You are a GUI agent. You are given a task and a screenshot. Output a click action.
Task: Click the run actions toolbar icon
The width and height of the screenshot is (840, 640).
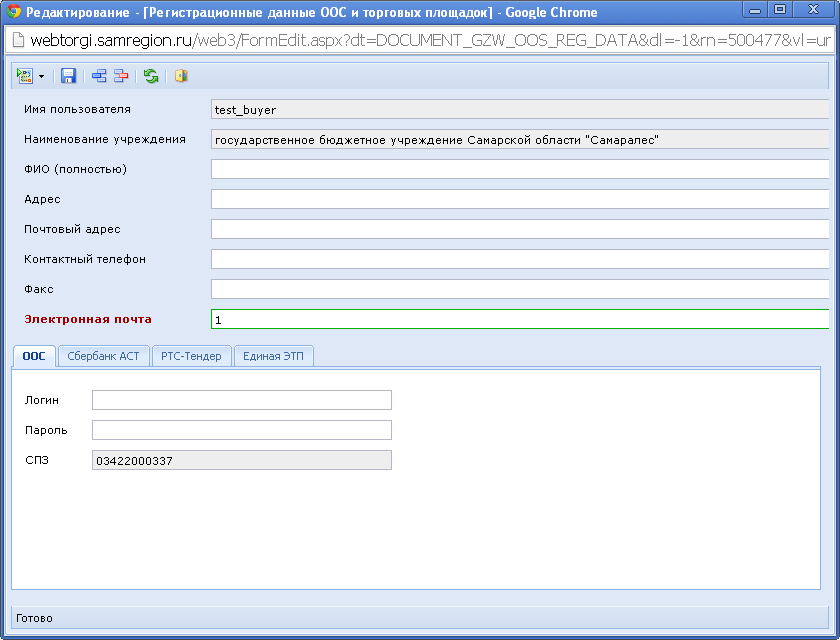(x=25, y=76)
